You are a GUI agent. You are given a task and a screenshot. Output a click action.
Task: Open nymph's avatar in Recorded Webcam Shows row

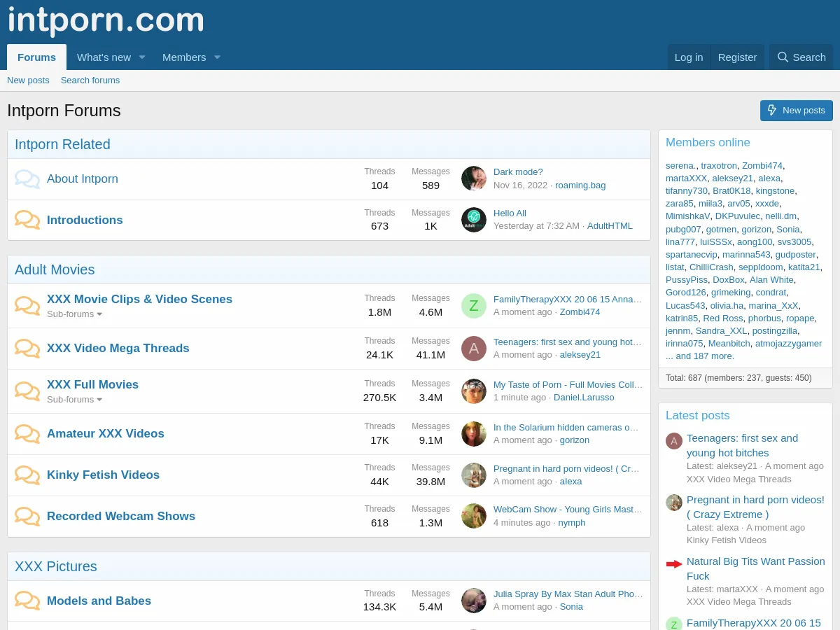474,517
